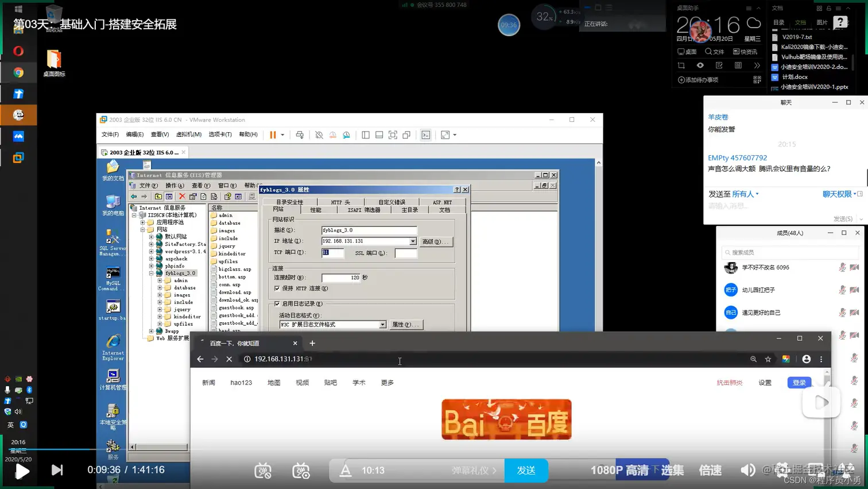
Task: Open the 活动日志格式 dropdown
Action: click(382, 325)
